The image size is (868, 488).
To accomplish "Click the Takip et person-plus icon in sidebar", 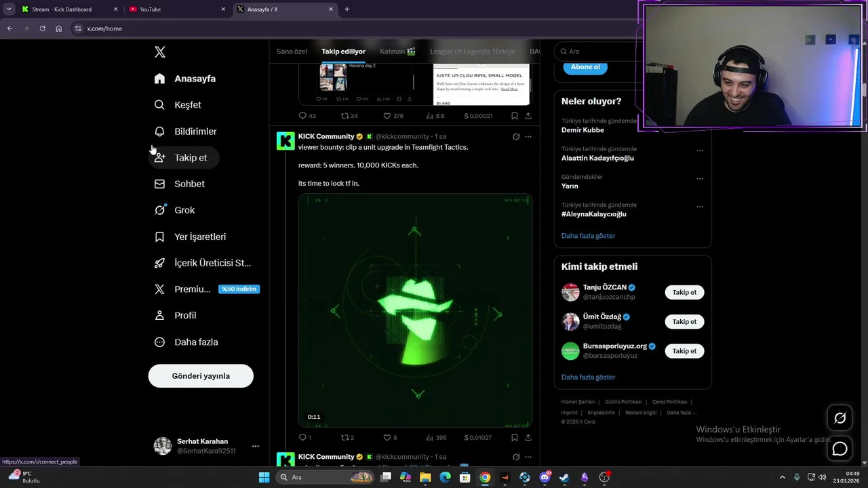I will [x=159, y=157].
